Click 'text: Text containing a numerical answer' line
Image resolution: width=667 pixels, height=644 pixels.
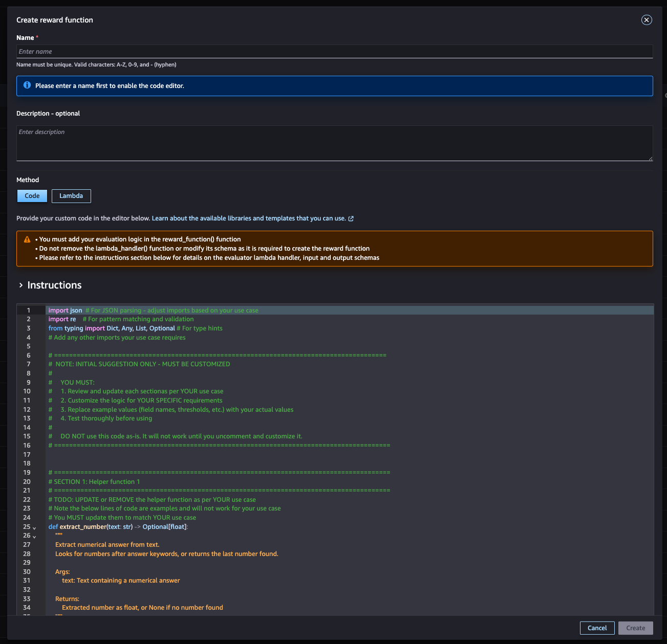pos(121,581)
